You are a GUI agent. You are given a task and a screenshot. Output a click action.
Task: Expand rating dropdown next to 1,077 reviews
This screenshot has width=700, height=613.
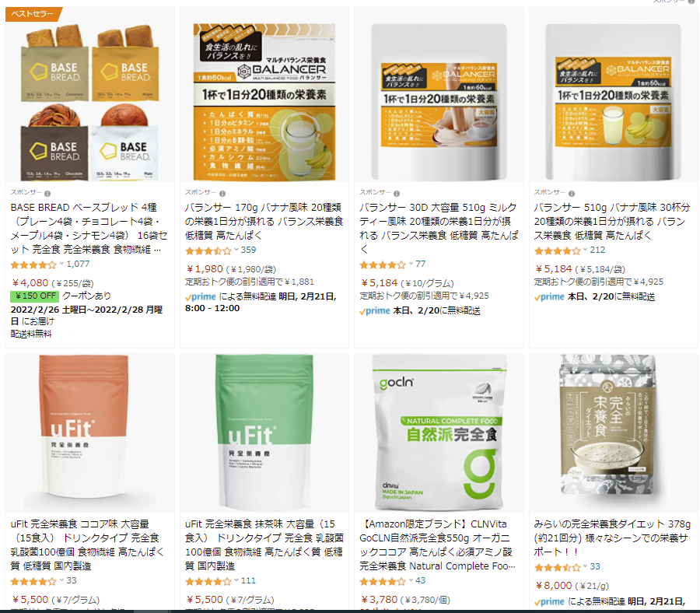point(61,264)
